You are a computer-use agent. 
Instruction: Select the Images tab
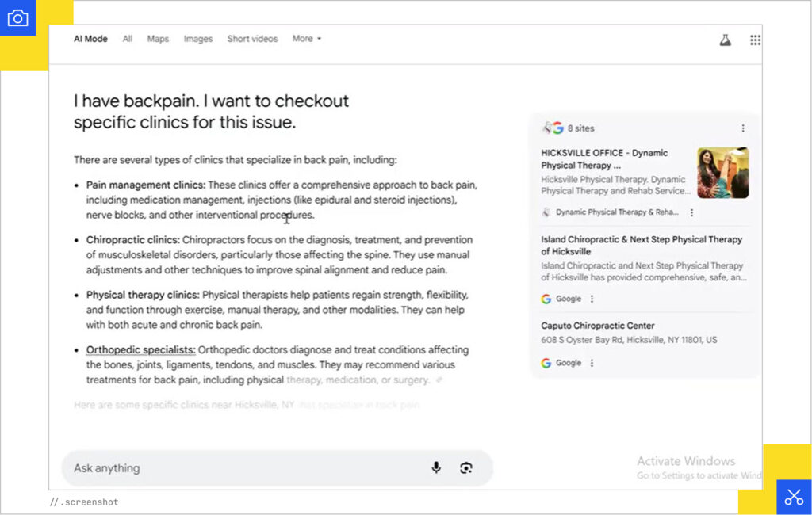pos(197,39)
